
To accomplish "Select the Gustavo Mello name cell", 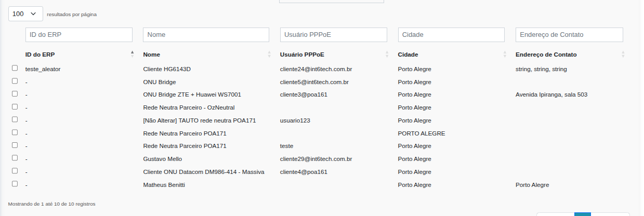I will click(163, 159).
